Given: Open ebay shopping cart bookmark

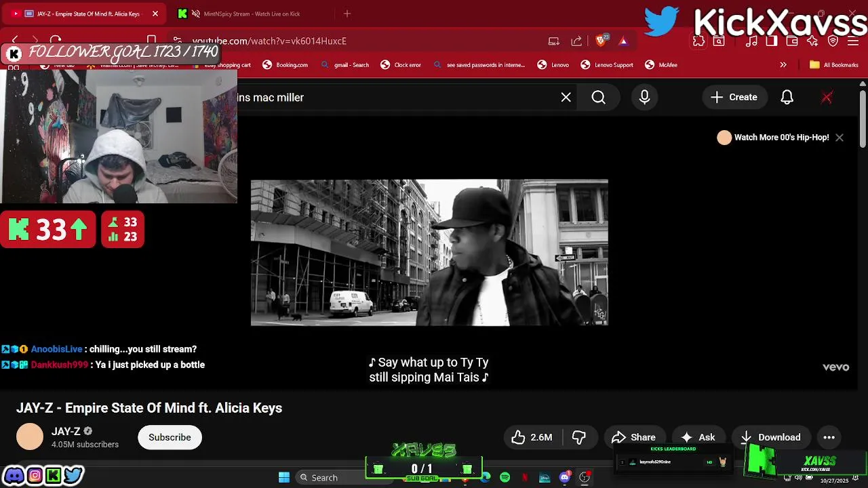Looking at the screenshot, I should point(220,65).
